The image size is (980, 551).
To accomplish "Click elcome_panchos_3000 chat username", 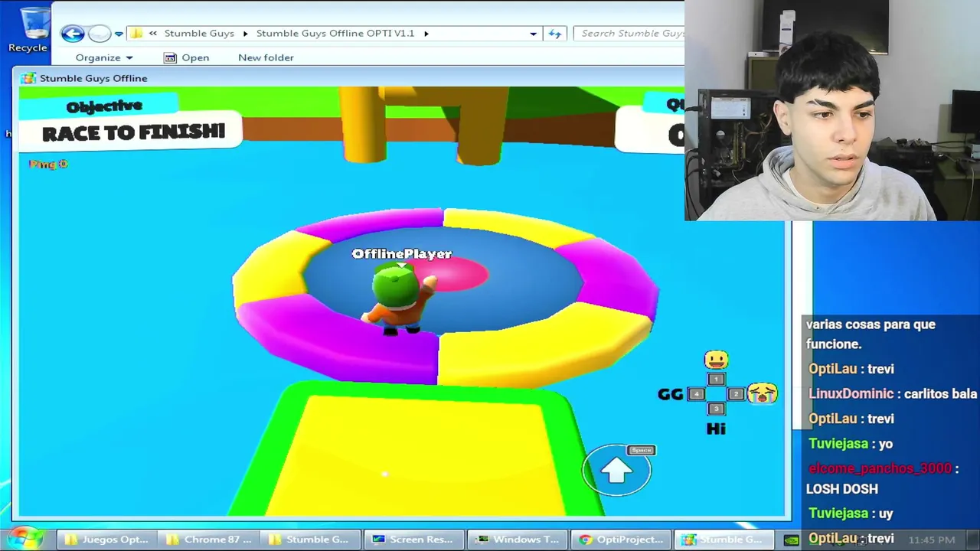I will pyautogui.click(x=880, y=468).
